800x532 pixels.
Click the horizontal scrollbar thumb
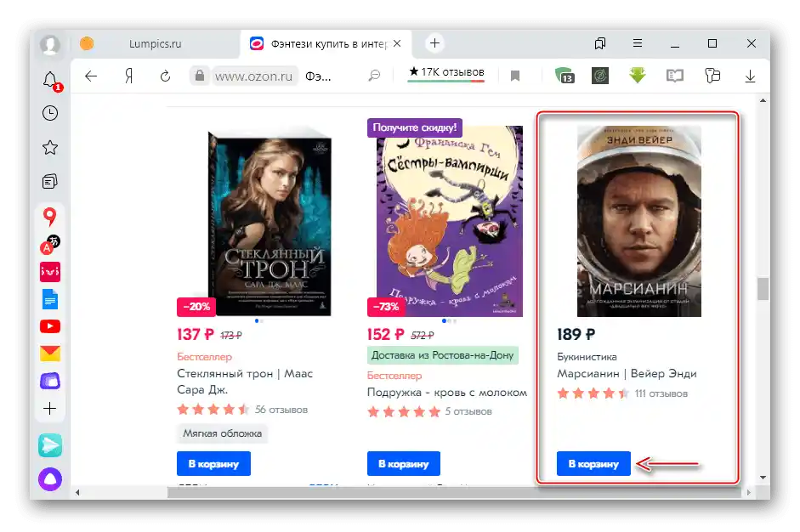point(454,492)
